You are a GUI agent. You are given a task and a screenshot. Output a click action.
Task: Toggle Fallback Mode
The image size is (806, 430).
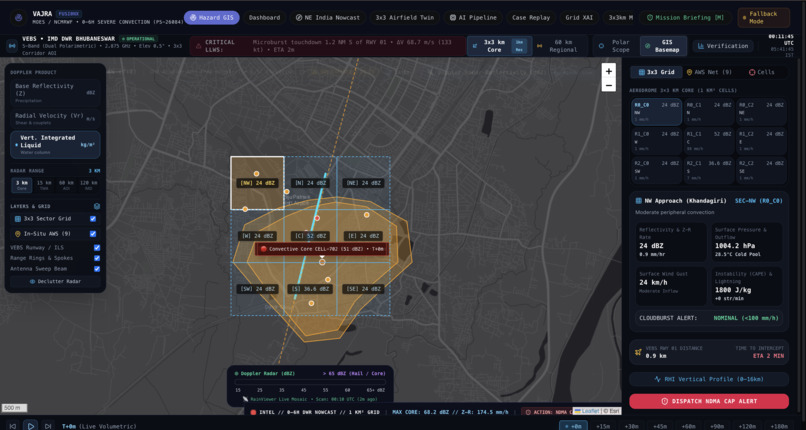(763, 17)
